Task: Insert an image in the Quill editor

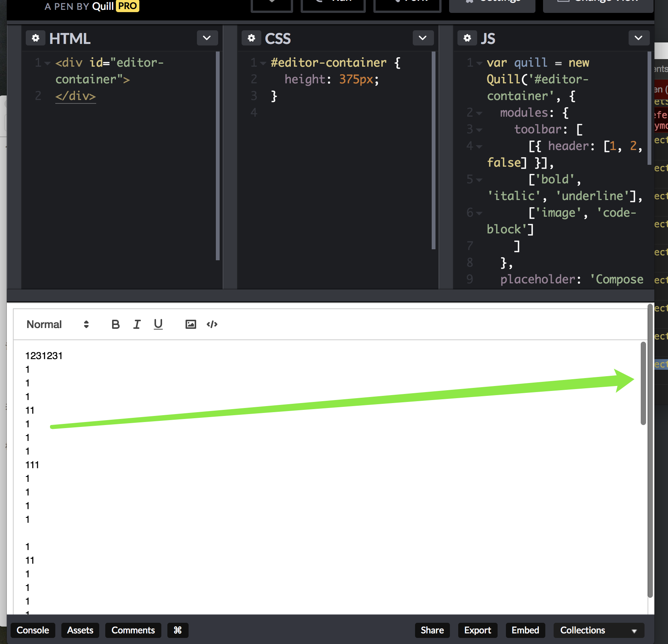Action: [190, 324]
